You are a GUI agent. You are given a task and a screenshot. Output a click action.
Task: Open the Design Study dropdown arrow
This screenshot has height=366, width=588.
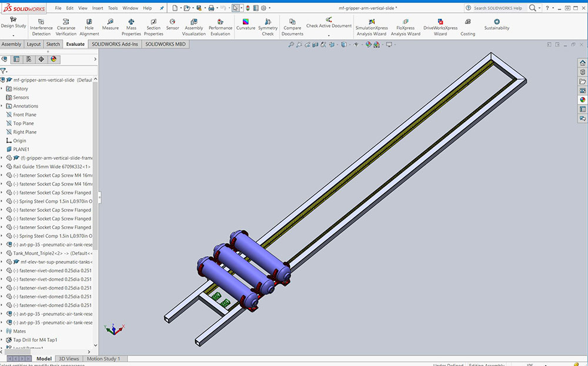click(x=13, y=36)
